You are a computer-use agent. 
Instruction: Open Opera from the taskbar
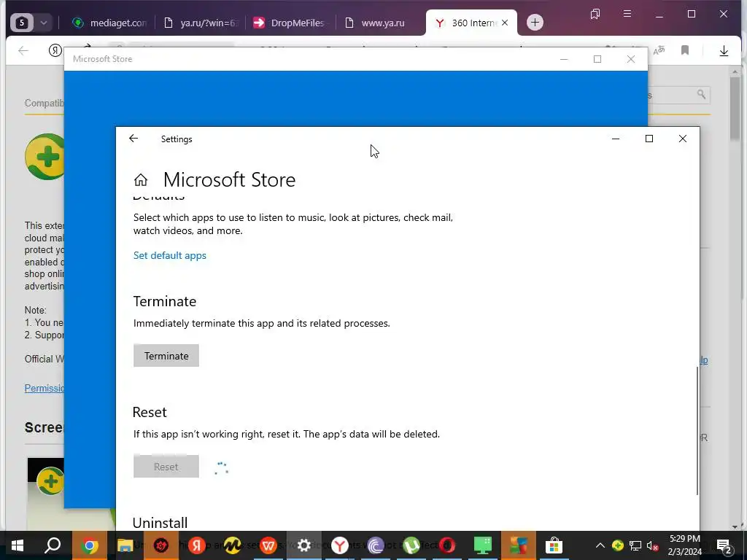click(x=447, y=545)
